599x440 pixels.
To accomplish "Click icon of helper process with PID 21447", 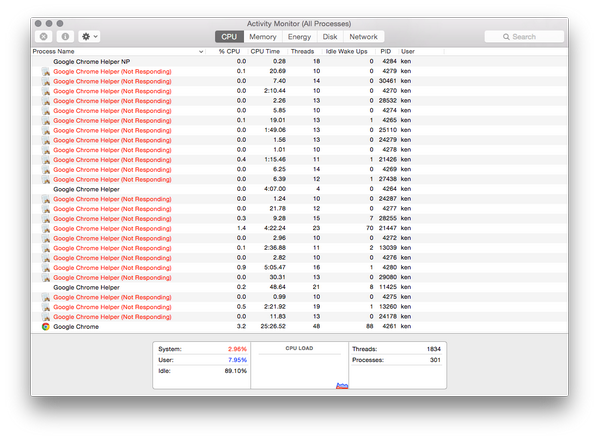I will point(46,228).
